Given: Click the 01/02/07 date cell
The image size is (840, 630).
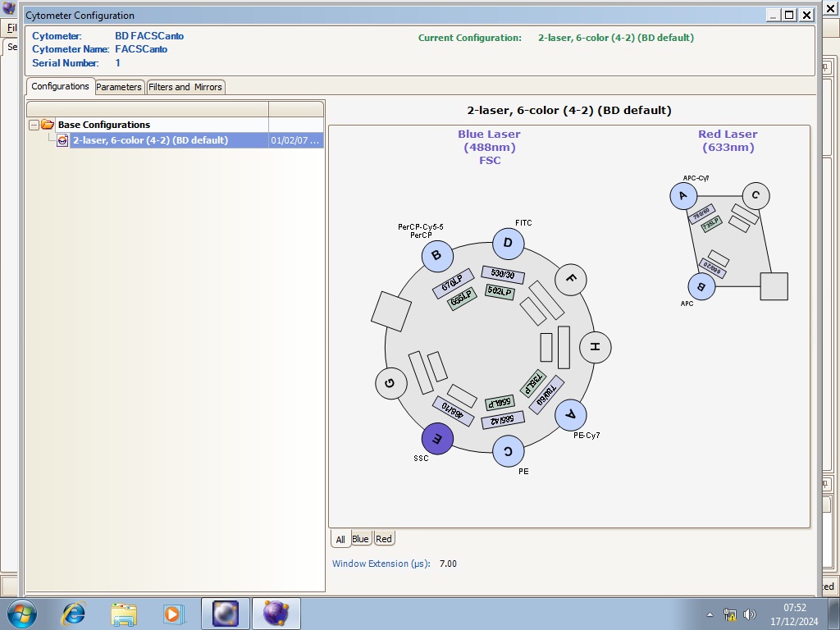Looking at the screenshot, I should click(x=295, y=140).
